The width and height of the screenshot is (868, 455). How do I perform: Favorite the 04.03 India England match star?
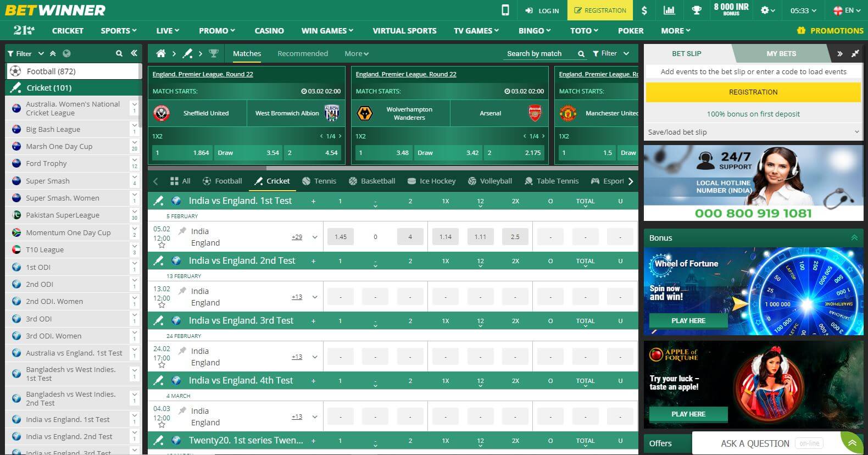[x=162, y=425]
